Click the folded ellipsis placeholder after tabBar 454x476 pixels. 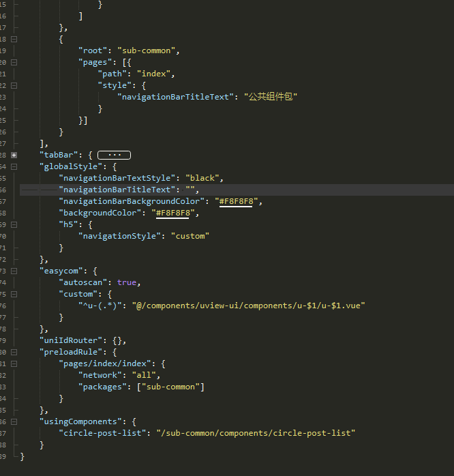(x=114, y=155)
